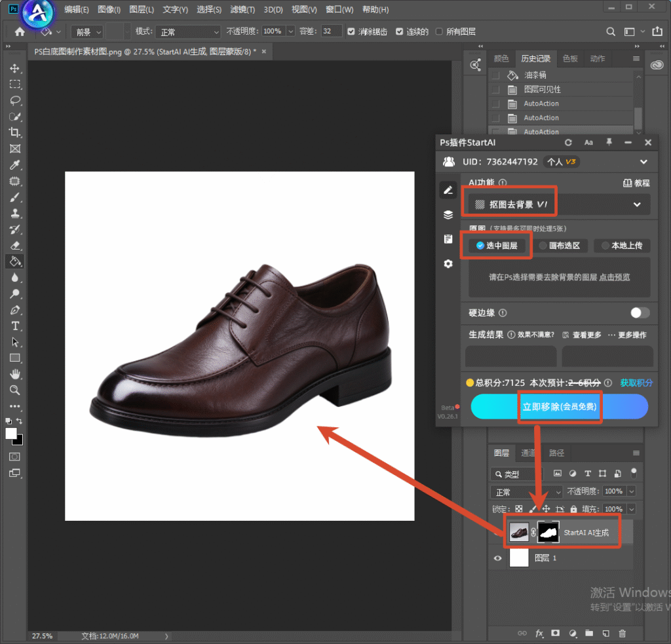671x644 pixels.
Task: Select the Lasso tool
Action: (15, 100)
